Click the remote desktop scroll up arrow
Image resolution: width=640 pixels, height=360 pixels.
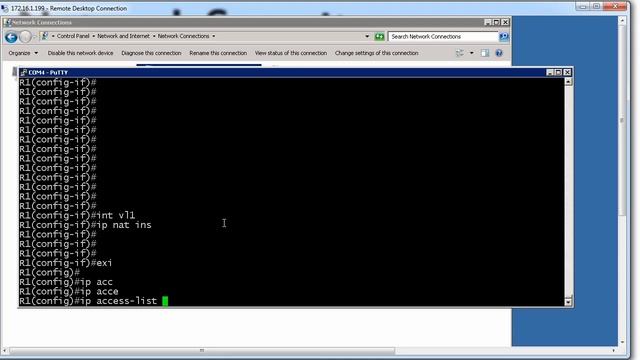point(622,20)
